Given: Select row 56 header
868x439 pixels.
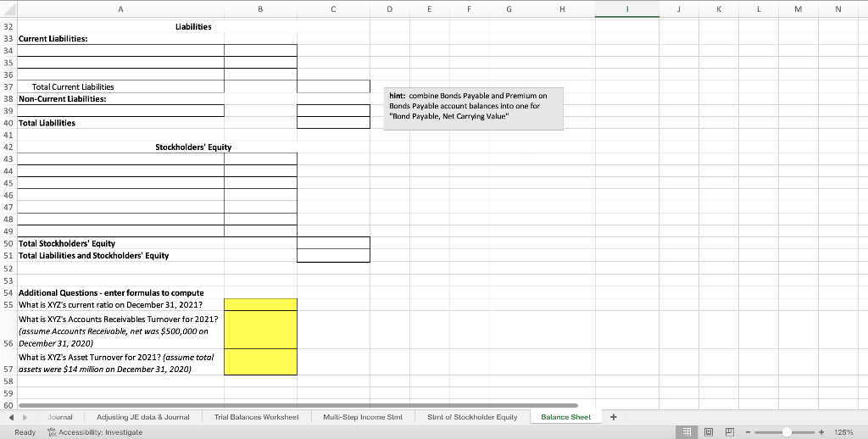Looking at the screenshot, I should point(8,330).
